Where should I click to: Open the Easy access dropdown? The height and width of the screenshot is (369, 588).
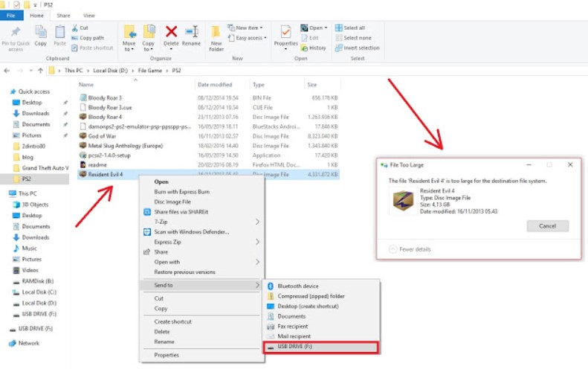248,38
